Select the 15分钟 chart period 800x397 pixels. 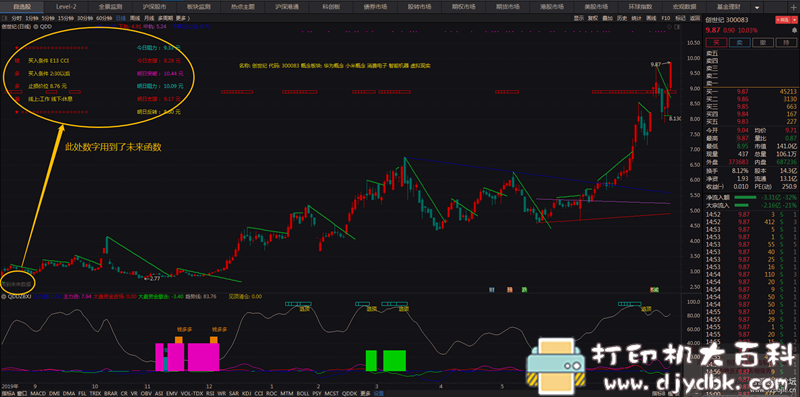(x=66, y=18)
